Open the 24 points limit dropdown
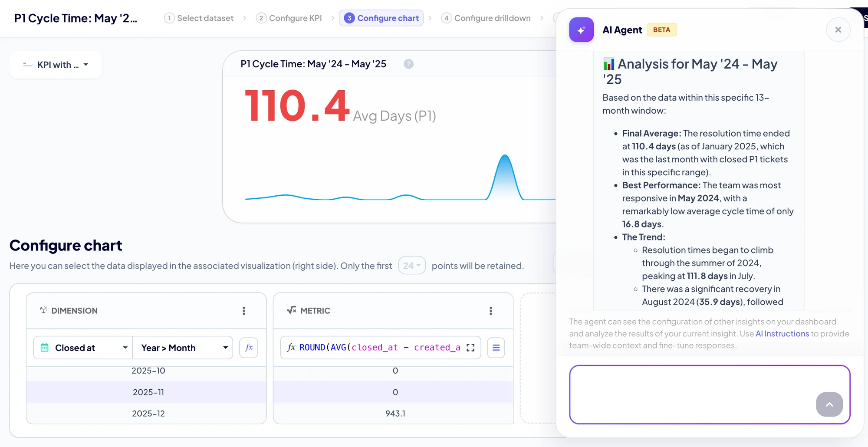The image size is (868, 447). click(412, 266)
